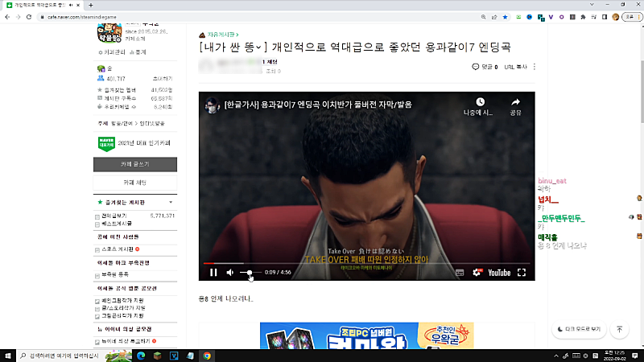Image resolution: width=644 pixels, height=362 pixels.
Task: Go forward with browser forward arrow
Action: pyautogui.click(x=18, y=17)
